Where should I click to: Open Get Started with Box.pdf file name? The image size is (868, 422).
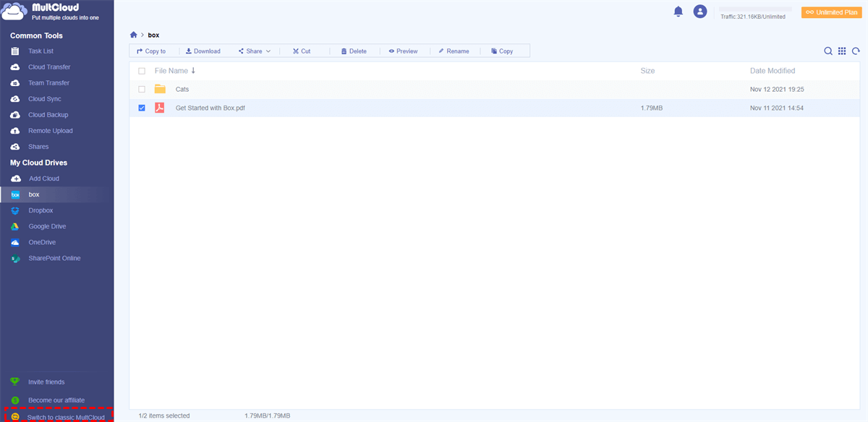point(210,108)
